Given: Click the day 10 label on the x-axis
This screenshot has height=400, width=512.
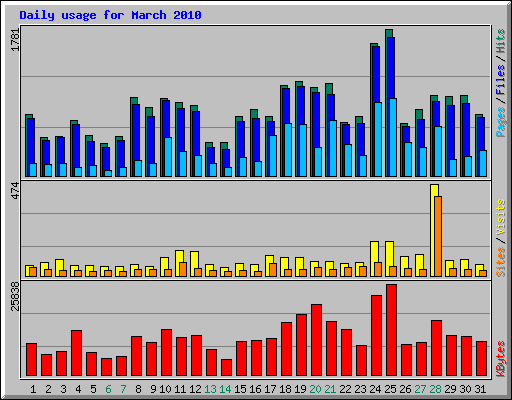Looking at the screenshot, I should (x=165, y=389).
